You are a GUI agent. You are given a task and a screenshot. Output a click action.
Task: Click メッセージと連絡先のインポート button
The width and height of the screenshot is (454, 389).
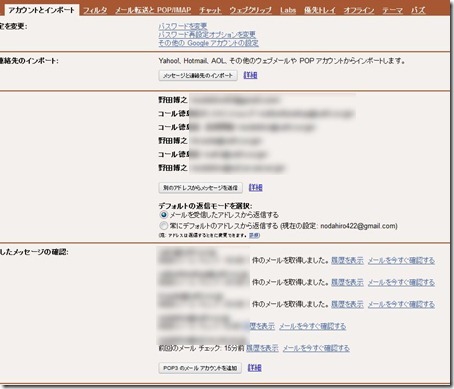tap(198, 75)
